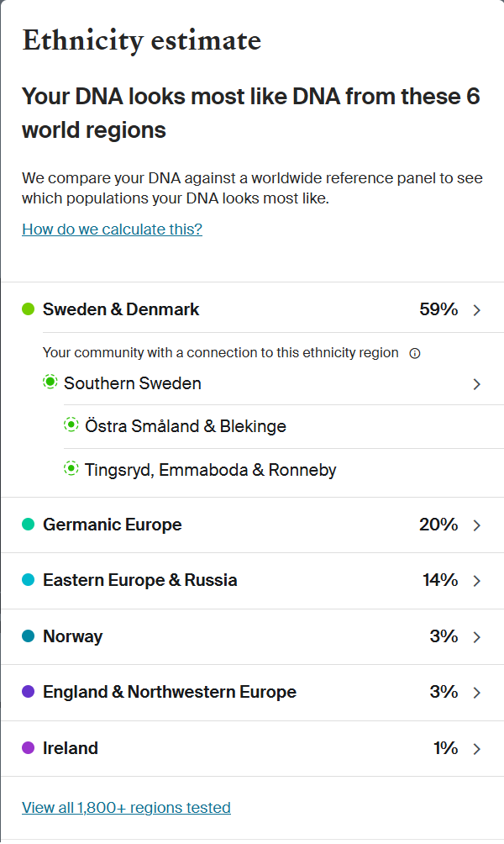
Task: Select the Tingsryd, Emmaboda & Ronneby entry
Action: (x=210, y=469)
